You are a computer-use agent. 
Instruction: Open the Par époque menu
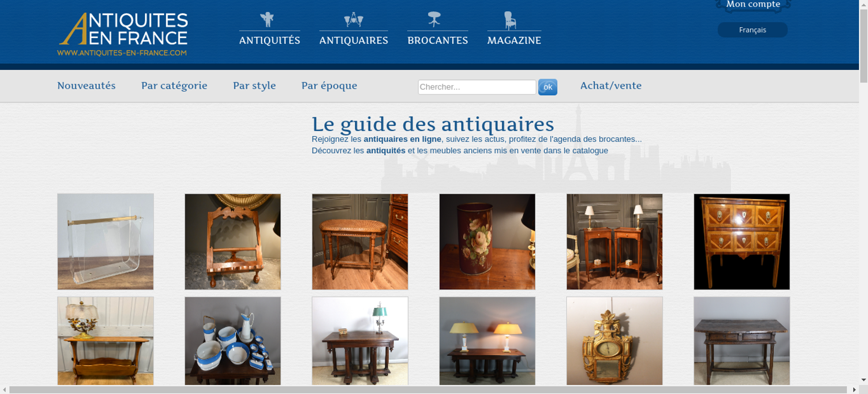coord(329,85)
